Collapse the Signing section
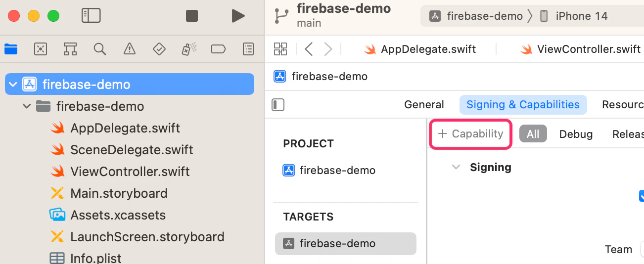Screen dimensions: 644x264 coord(456,167)
